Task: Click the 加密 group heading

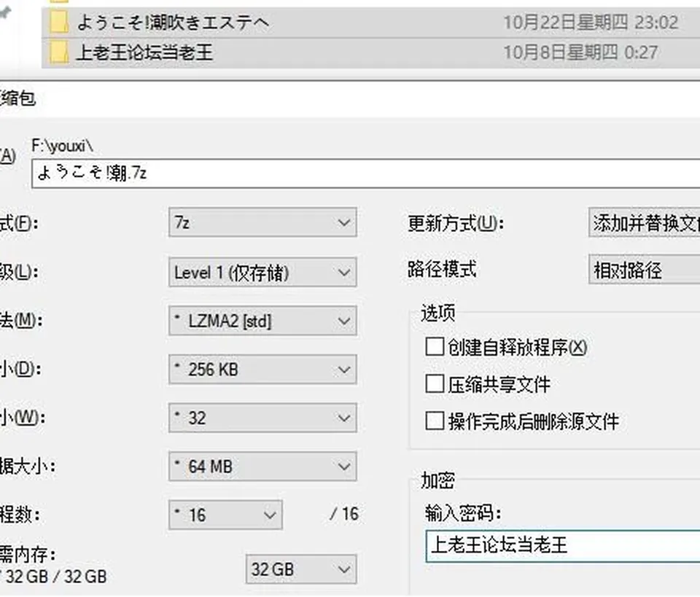Action: click(x=438, y=480)
